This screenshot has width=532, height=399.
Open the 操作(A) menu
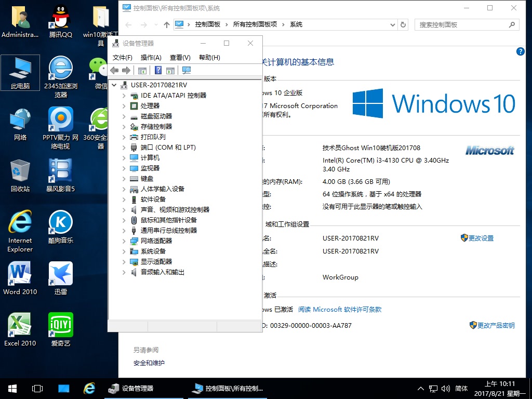[151, 58]
